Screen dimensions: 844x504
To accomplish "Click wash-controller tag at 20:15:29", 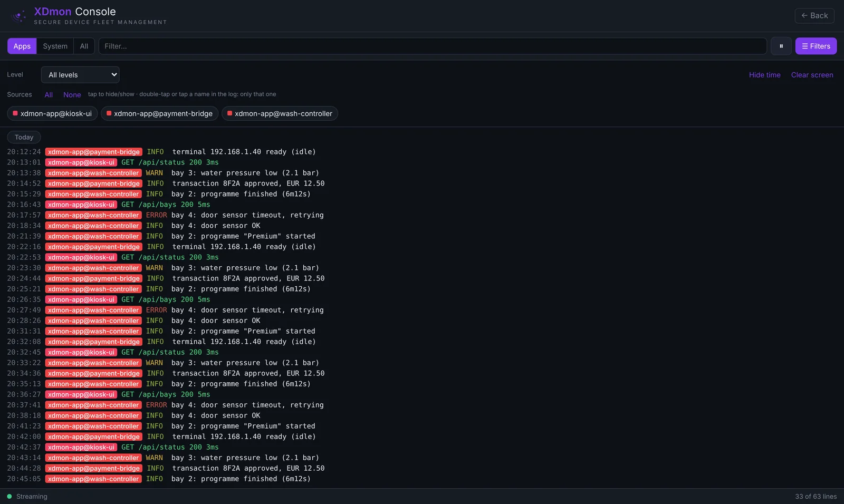I will 93,194.
